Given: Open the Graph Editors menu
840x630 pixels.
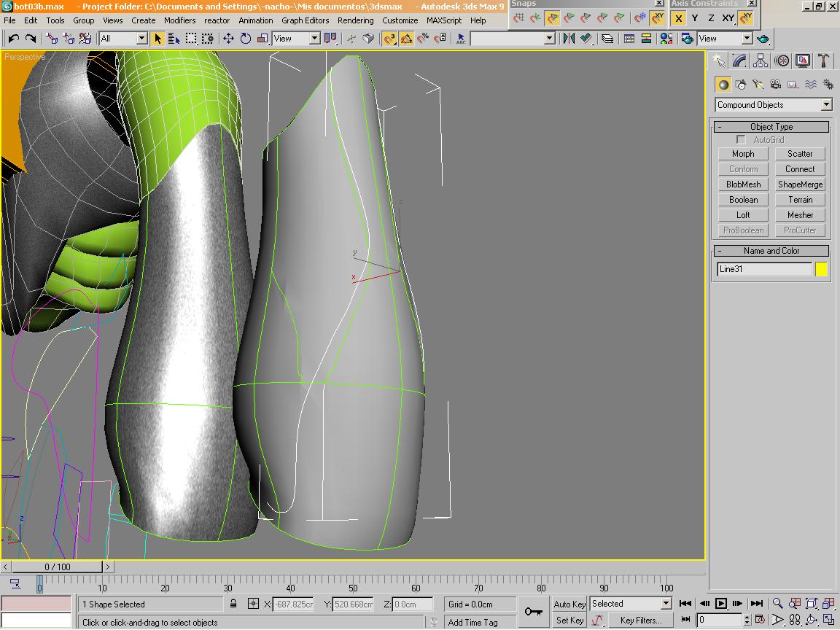Looking at the screenshot, I should tap(306, 20).
